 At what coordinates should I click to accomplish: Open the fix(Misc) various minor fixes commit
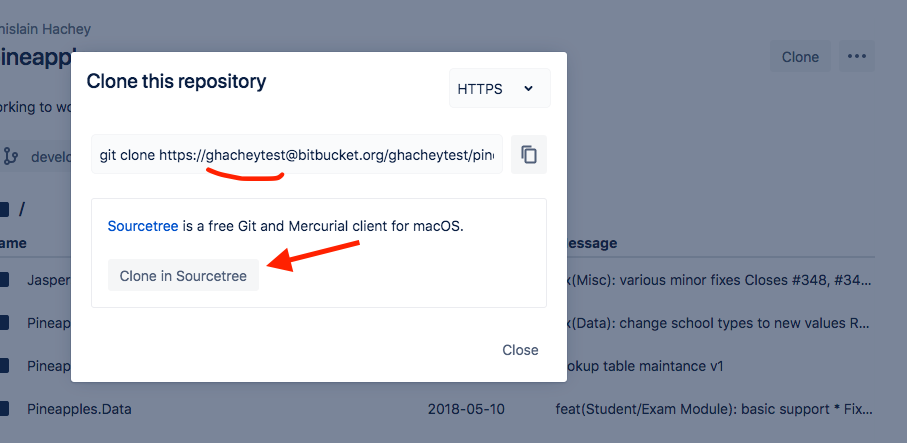[720, 280]
